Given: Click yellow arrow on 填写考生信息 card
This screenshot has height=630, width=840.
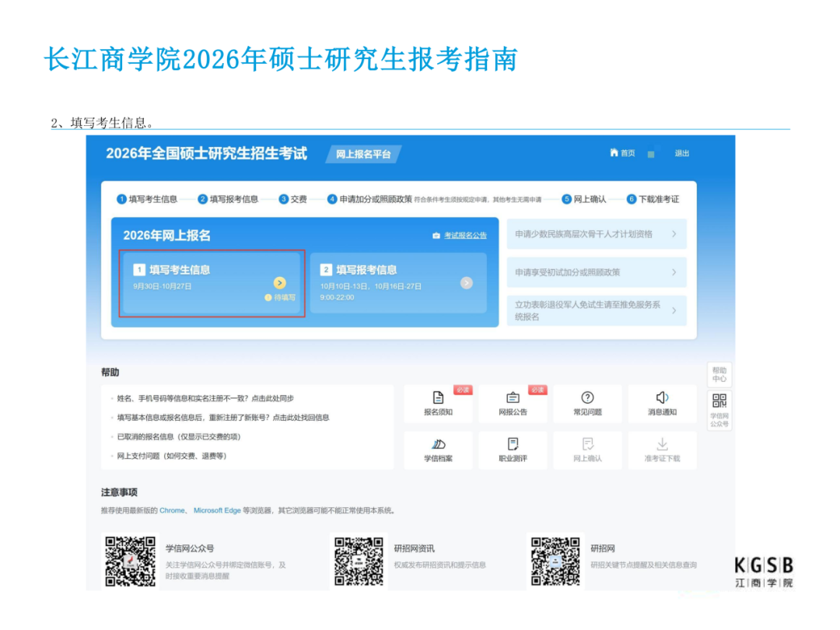Looking at the screenshot, I should (x=280, y=283).
